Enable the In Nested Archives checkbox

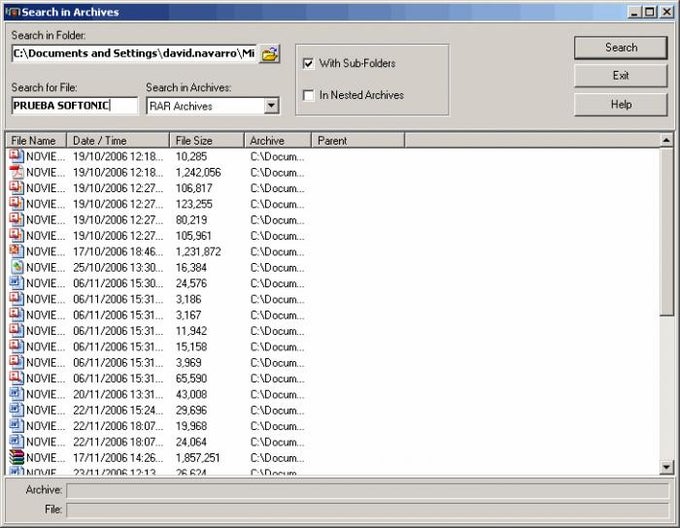[x=308, y=95]
